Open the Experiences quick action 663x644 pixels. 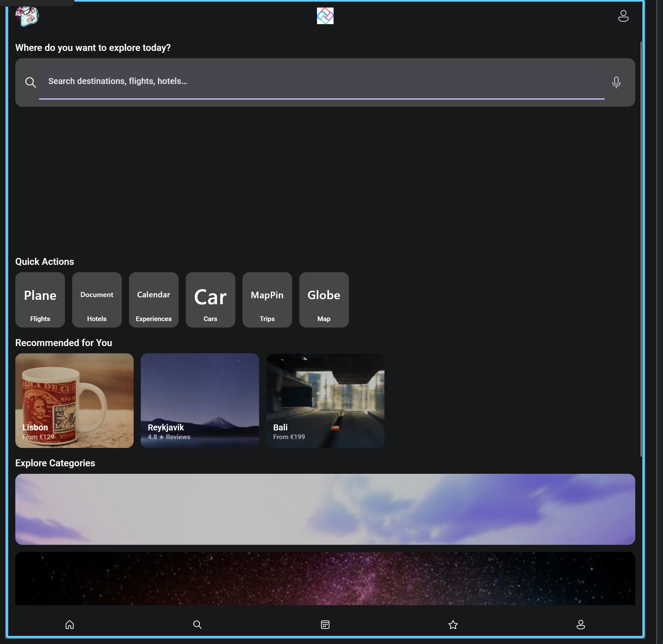(154, 300)
